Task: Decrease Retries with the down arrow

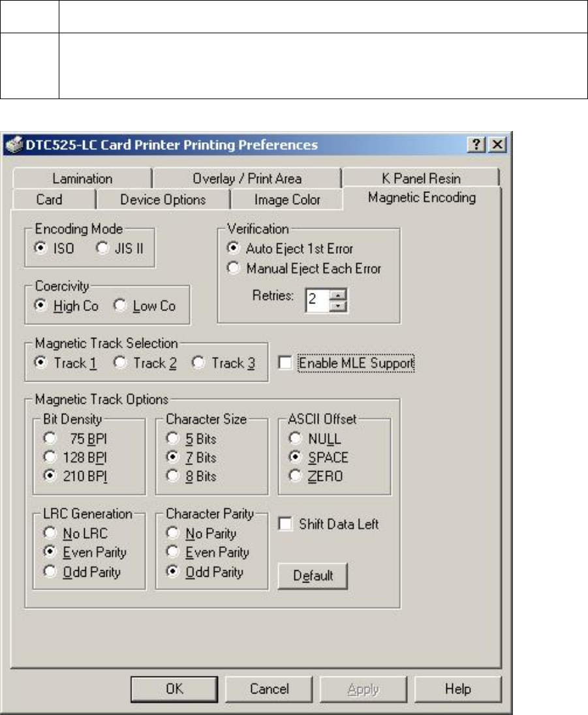Action: pyautogui.click(x=338, y=306)
